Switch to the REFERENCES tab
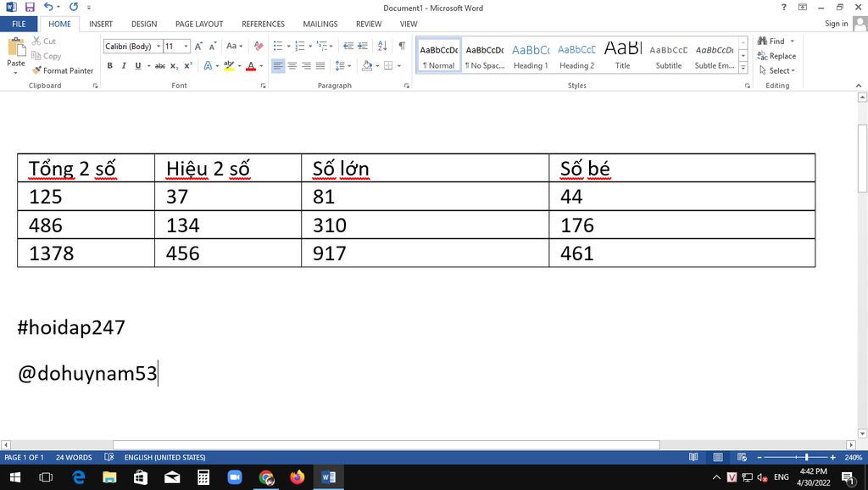This screenshot has width=868, height=490. (x=263, y=24)
